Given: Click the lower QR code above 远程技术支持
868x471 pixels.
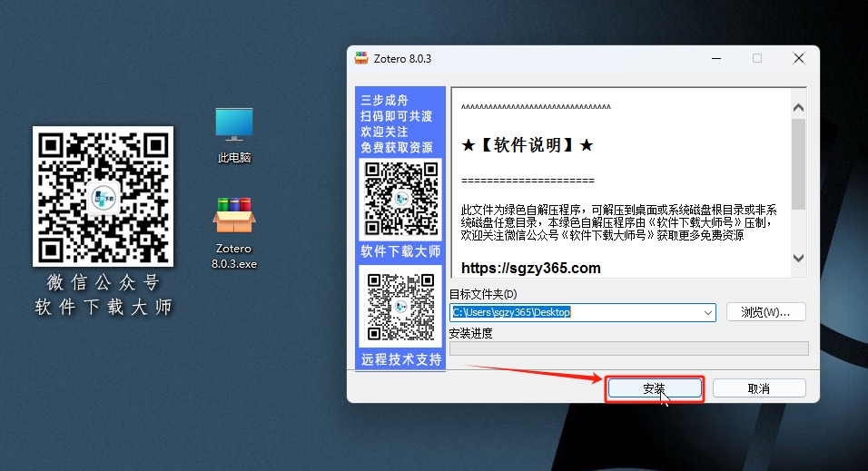Looking at the screenshot, I should coord(400,306).
